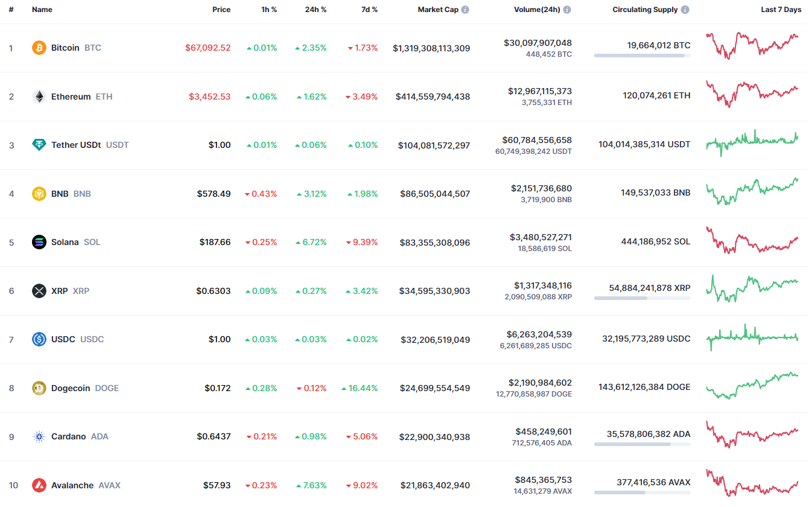Click the BNB coin logo icon
Screen dimensions: 812x507
click(39, 194)
